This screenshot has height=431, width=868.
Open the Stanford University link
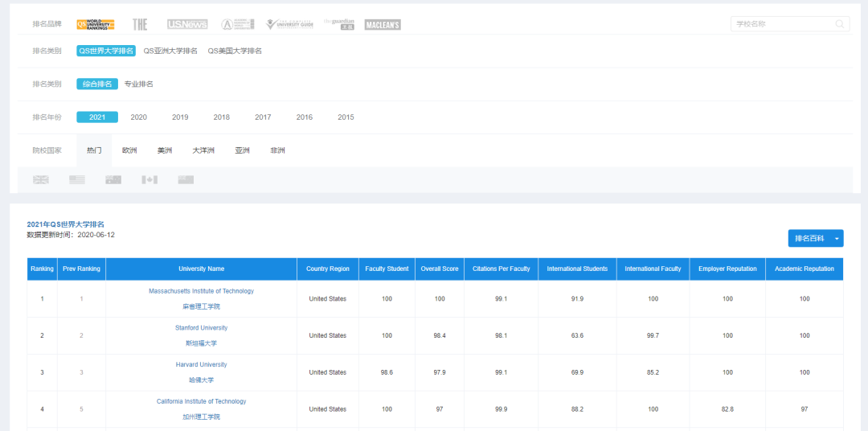(x=202, y=328)
